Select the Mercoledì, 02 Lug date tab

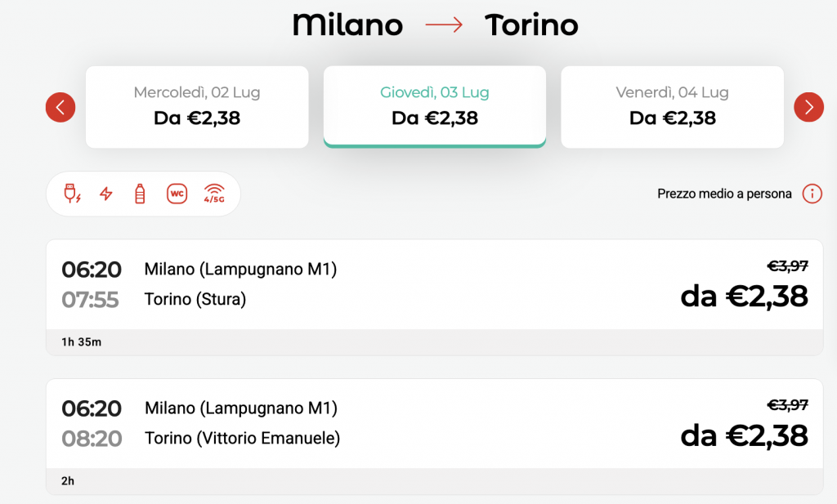(x=197, y=107)
